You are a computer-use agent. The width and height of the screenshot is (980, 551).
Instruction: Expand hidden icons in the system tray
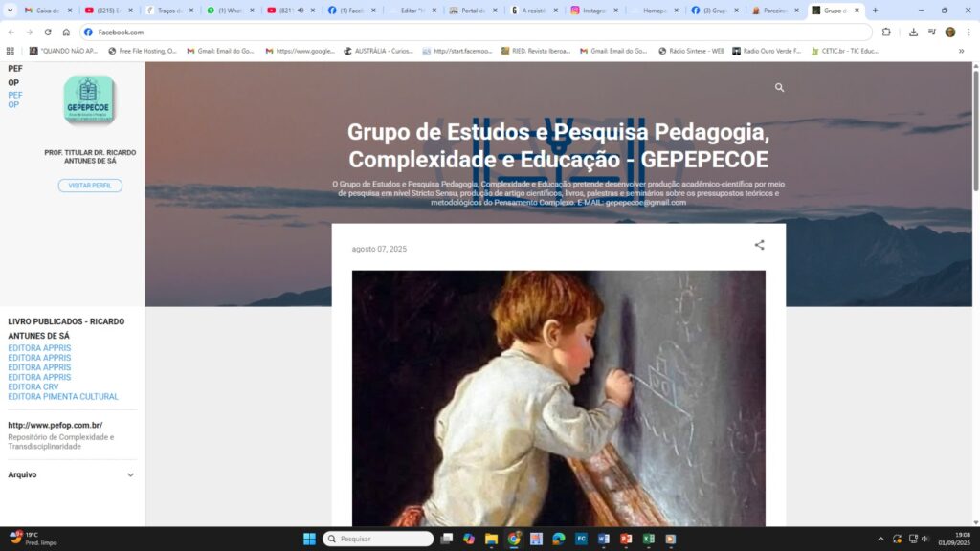click(880, 539)
